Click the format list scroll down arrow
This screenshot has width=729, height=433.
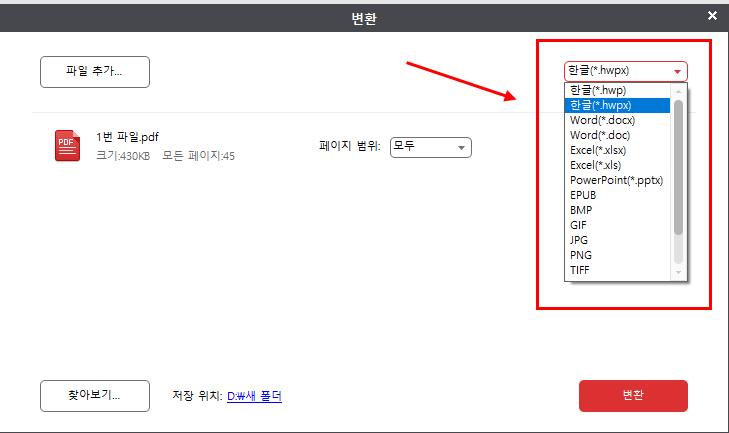pos(678,273)
